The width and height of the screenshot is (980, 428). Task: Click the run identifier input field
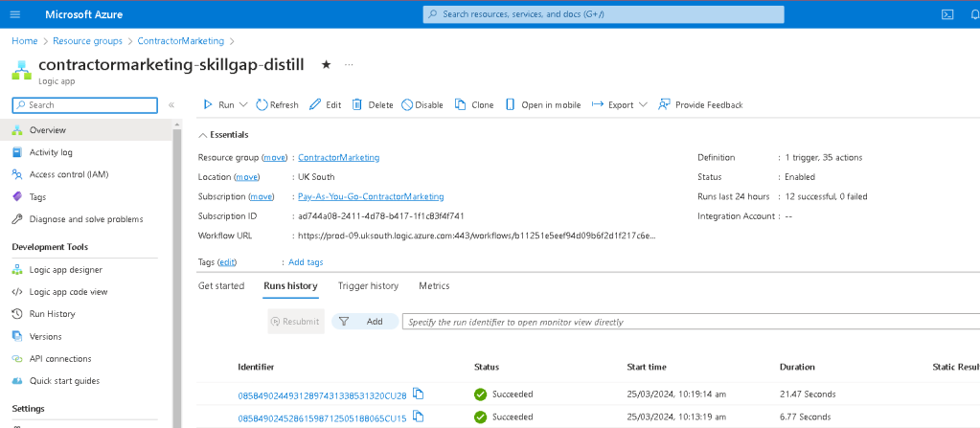click(x=691, y=322)
